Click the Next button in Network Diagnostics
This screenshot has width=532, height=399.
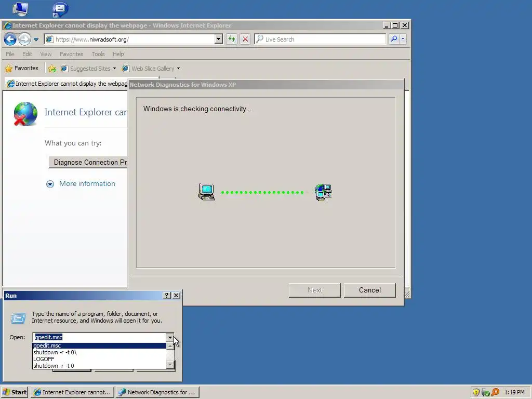point(314,290)
